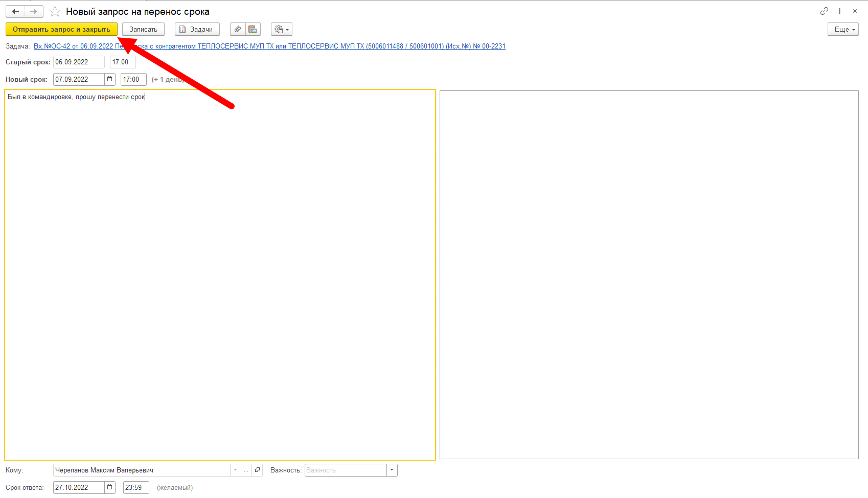Click the paperclip attach file icon

[x=238, y=29]
